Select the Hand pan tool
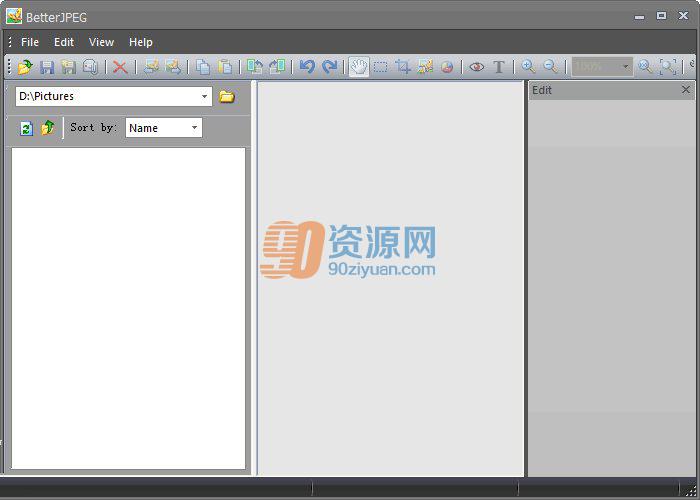Image resolution: width=700 pixels, height=500 pixels. coord(359,67)
